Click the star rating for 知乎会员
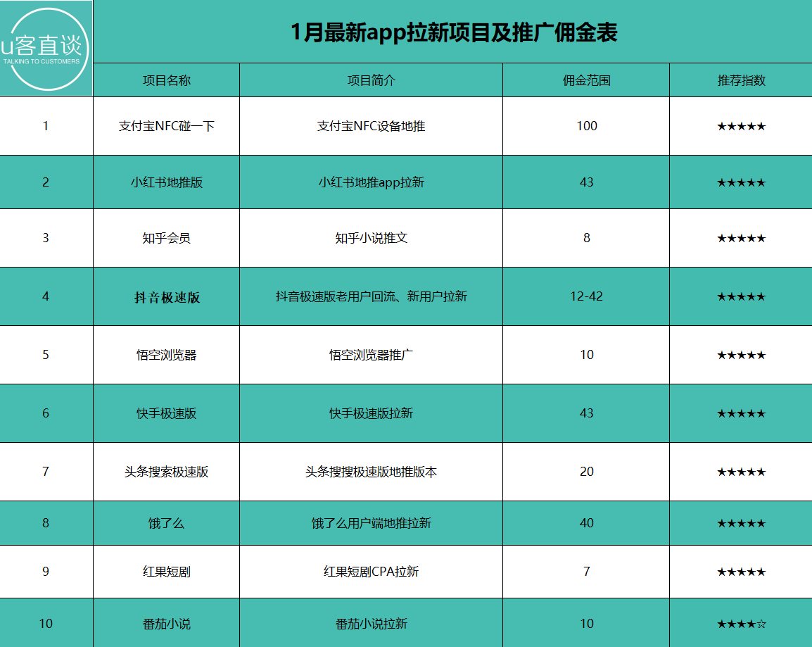 (740, 238)
